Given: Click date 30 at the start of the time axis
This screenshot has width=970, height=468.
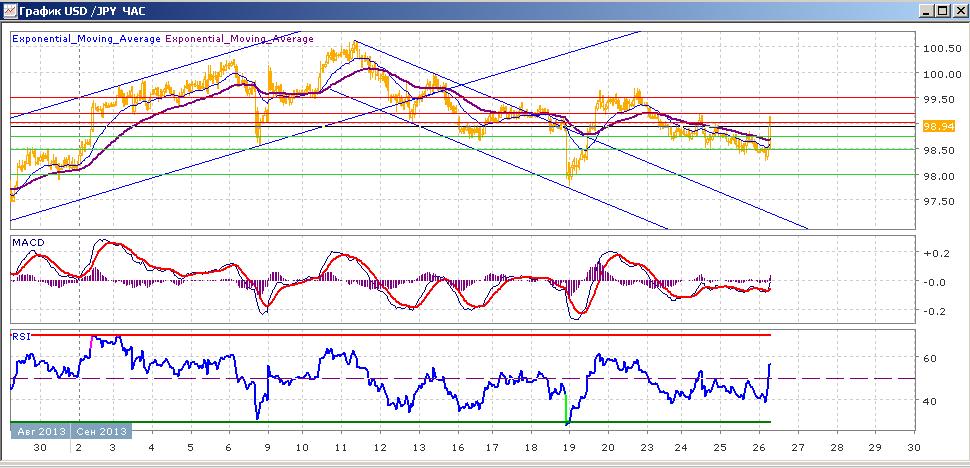Looking at the screenshot, I should [40, 448].
